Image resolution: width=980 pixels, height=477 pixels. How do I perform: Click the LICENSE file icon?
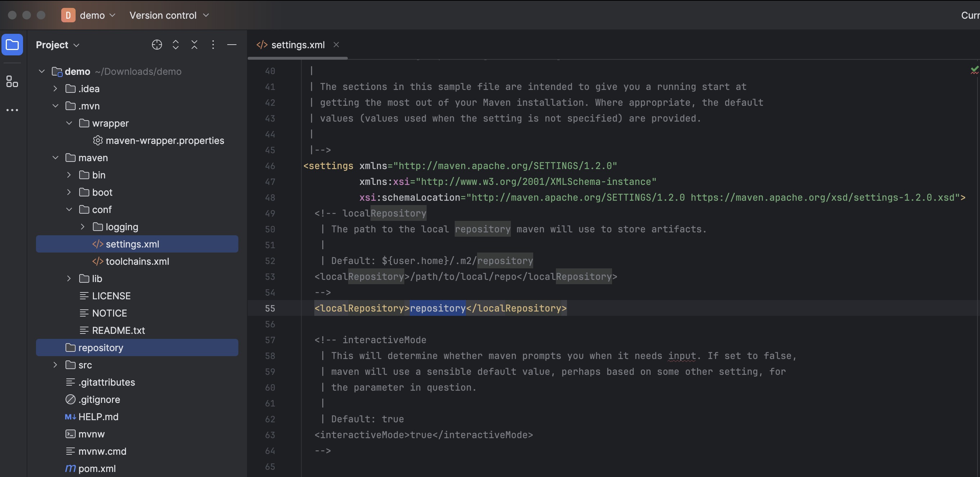pos(84,296)
